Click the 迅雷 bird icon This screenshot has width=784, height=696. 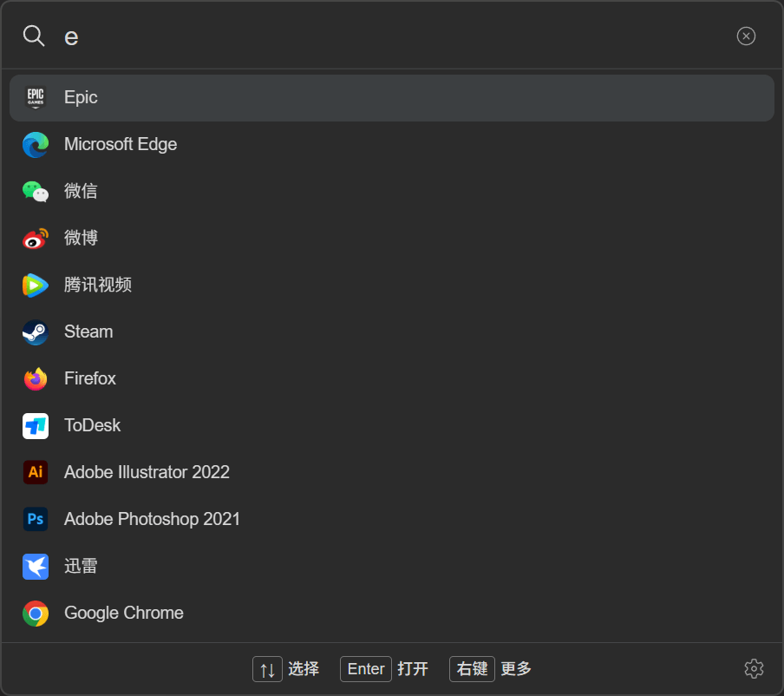pos(36,567)
